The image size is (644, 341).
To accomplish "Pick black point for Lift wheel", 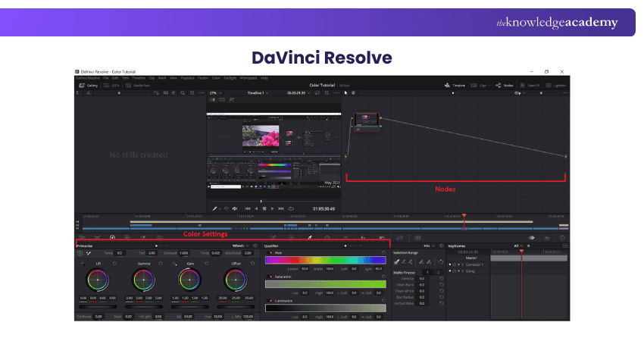I will coord(82,264).
